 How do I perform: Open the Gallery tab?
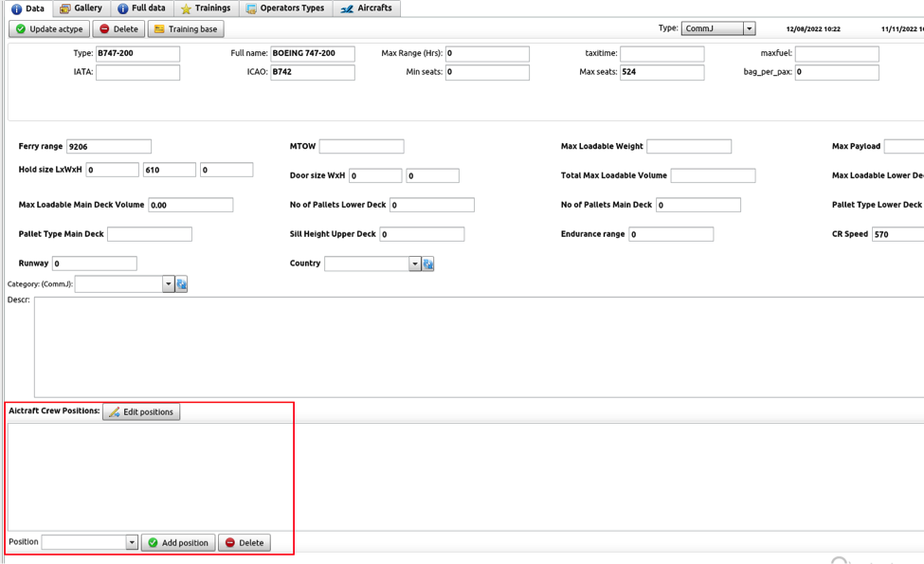[81, 9]
